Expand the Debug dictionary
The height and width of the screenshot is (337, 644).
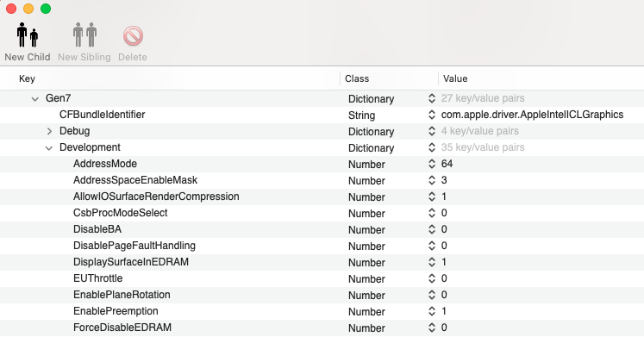(x=49, y=131)
